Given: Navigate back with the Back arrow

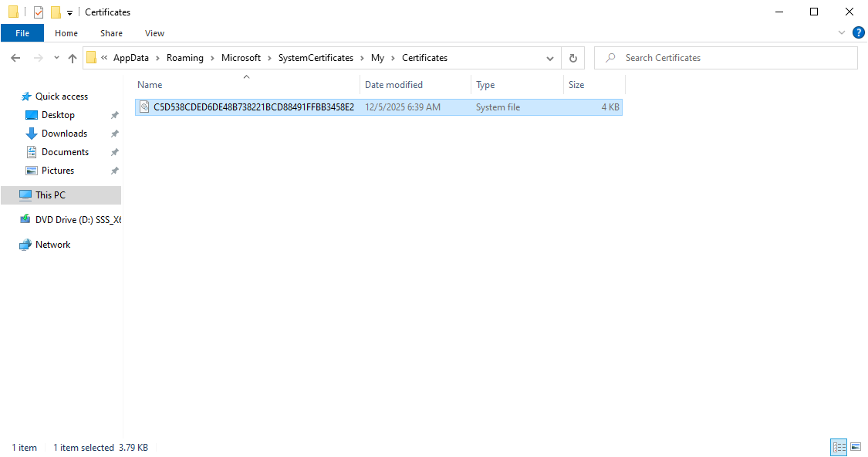Looking at the screenshot, I should pyautogui.click(x=15, y=58).
